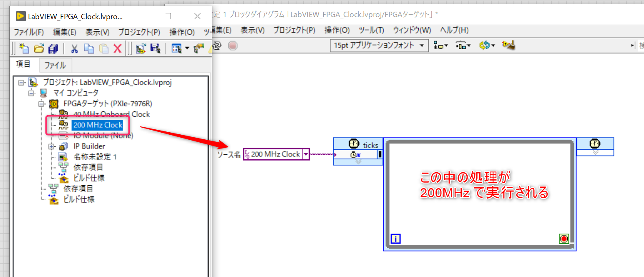Click the resolve conflicts hand icon
The image size is (644, 277).
[x=198, y=48]
